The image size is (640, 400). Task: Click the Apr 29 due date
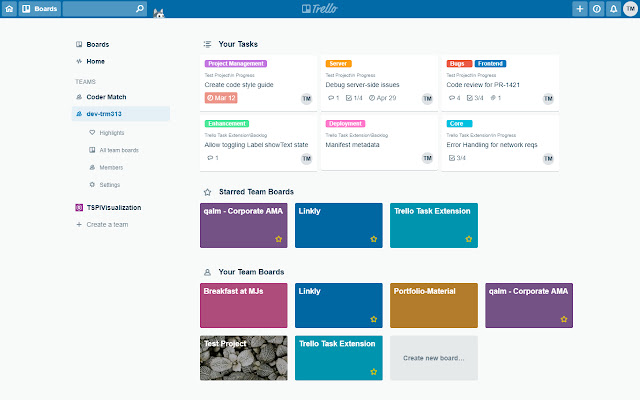[x=382, y=98]
